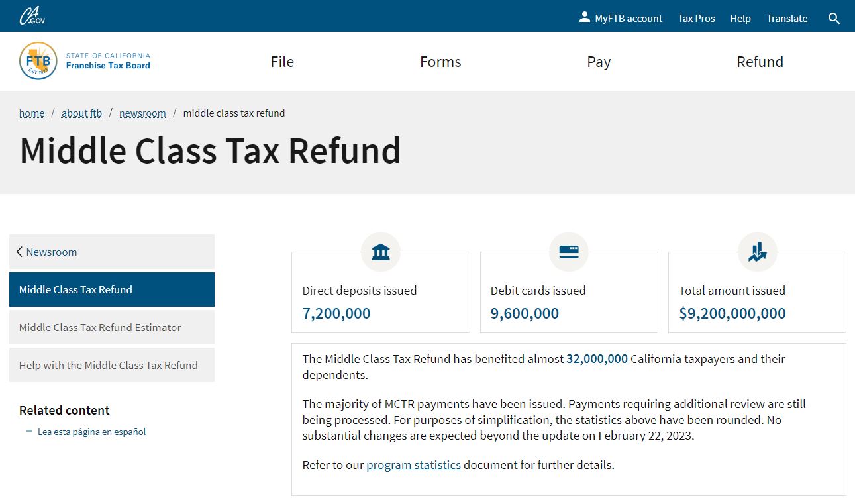Select Middle Class Tax Refund Estimator sidebar item

point(100,327)
